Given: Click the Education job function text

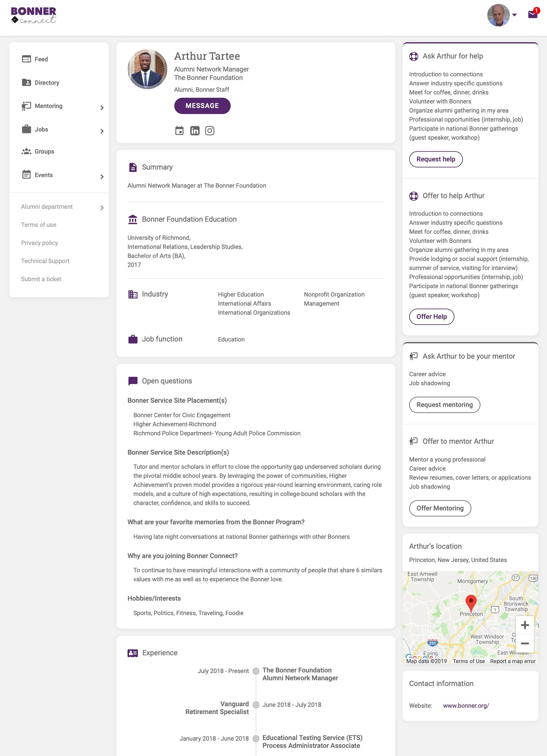Looking at the screenshot, I should [231, 339].
